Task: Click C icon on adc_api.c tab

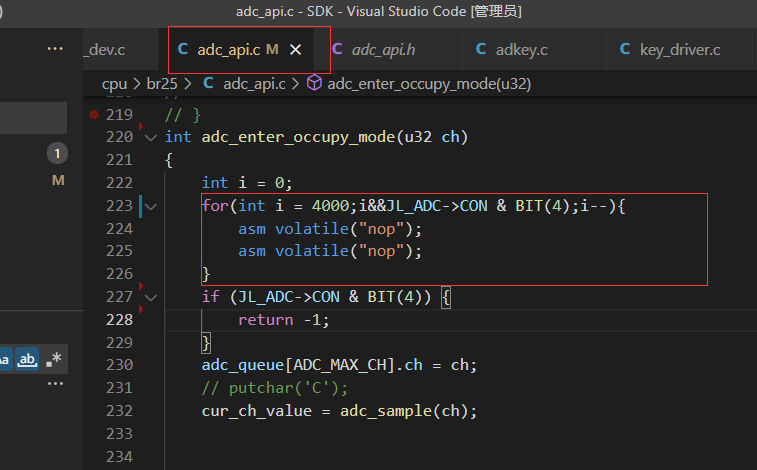Action: [x=182, y=49]
